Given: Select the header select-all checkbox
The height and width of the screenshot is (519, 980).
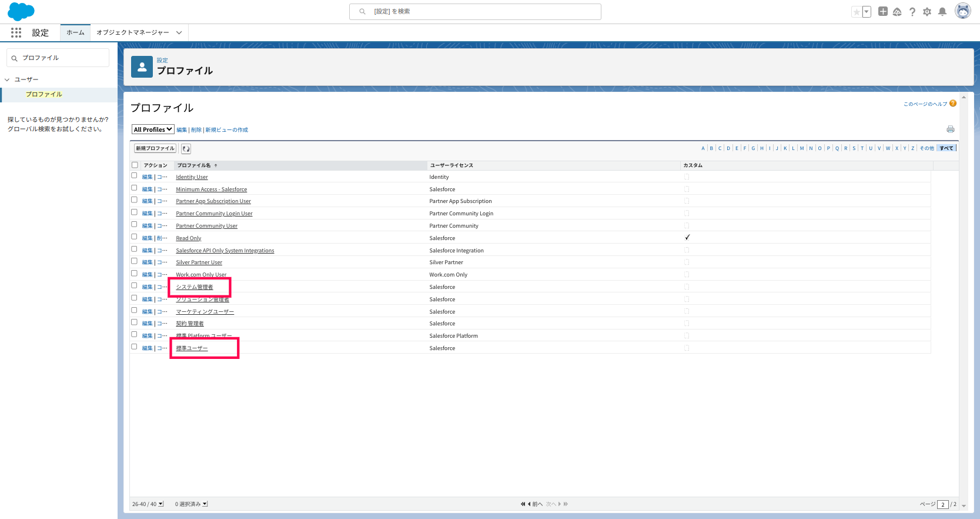Looking at the screenshot, I should tap(135, 165).
